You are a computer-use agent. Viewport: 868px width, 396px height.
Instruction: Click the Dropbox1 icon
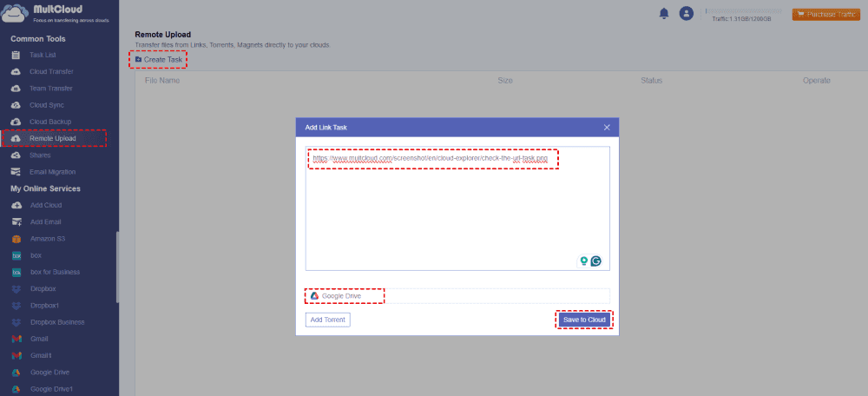pyautogui.click(x=16, y=306)
